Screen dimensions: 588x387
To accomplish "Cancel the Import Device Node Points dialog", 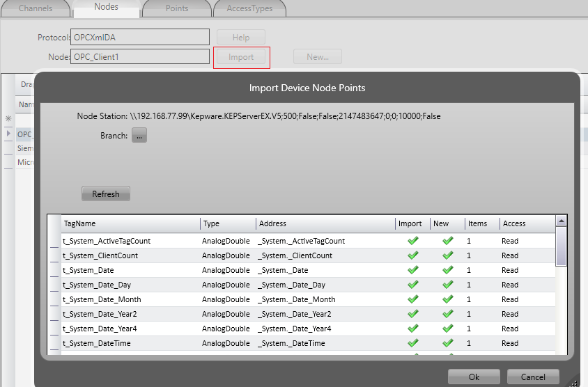I will pyautogui.click(x=532, y=377).
